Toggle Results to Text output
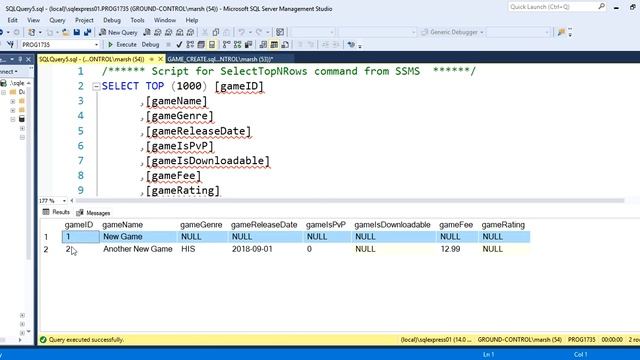The height and width of the screenshot is (360, 640). coord(263,44)
